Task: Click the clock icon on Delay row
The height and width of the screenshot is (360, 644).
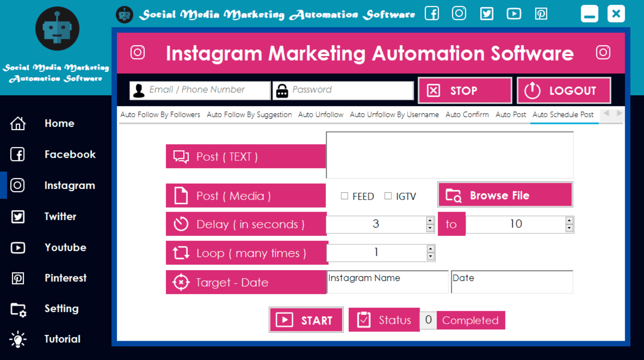Action: pos(181,224)
